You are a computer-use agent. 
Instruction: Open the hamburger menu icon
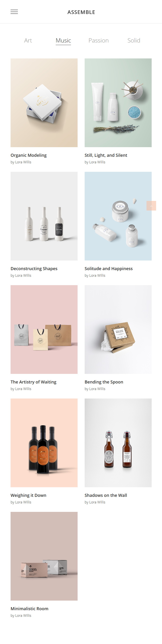pyautogui.click(x=14, y=12)
